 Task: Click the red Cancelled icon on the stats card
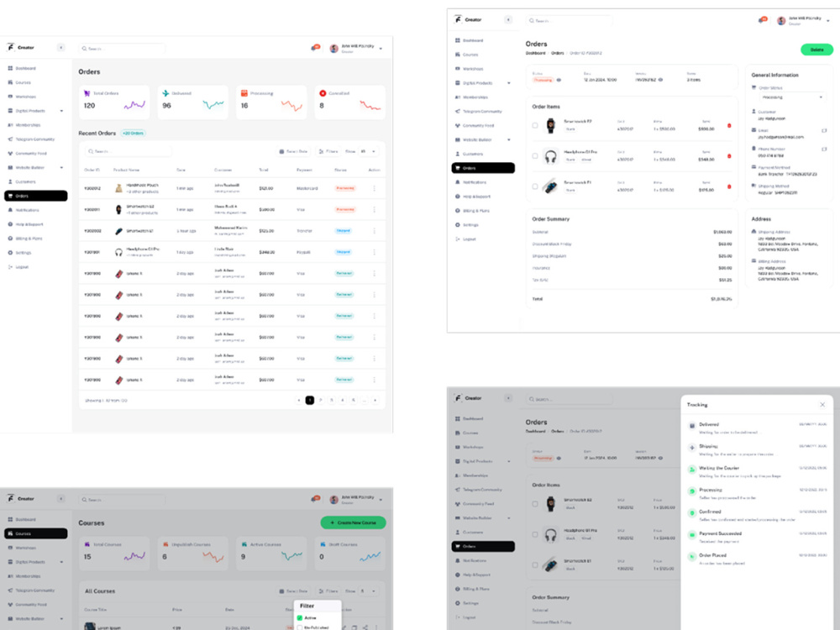coord(323,93)
